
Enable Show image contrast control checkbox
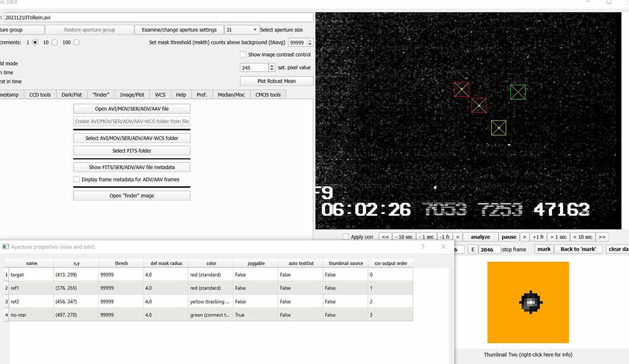(242, 55)
